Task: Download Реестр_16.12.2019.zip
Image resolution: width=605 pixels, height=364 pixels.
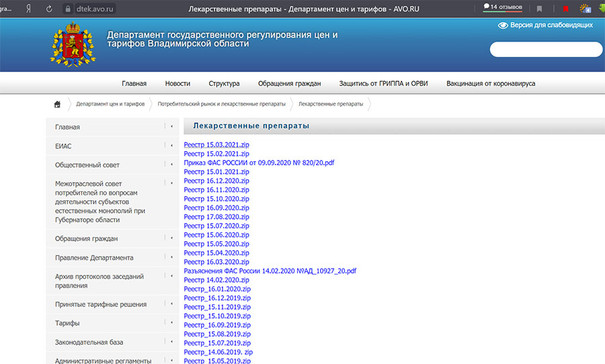Action: pos(217,298)
